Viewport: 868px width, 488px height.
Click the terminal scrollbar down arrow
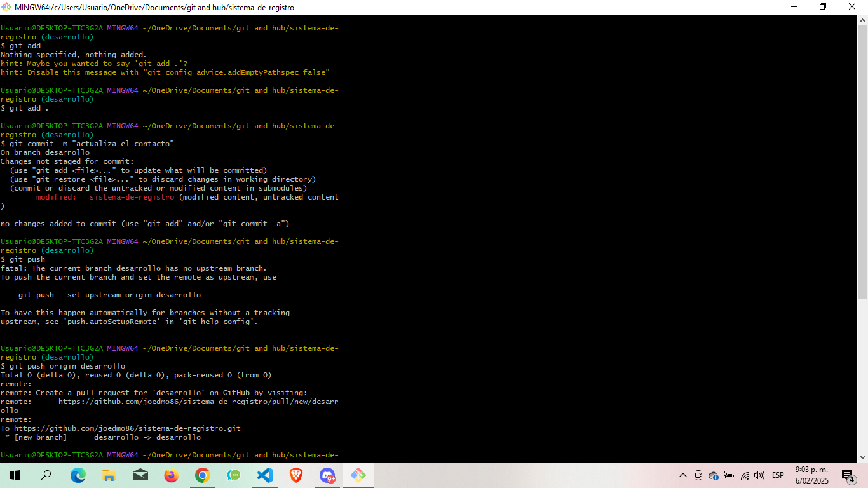(862, 457)
